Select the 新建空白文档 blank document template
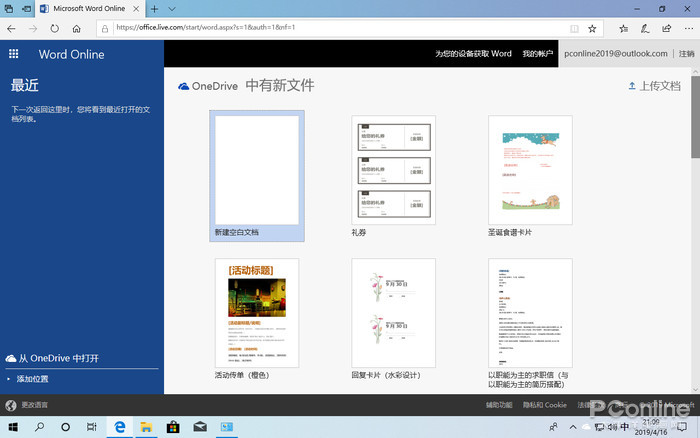 coord(258,170)
